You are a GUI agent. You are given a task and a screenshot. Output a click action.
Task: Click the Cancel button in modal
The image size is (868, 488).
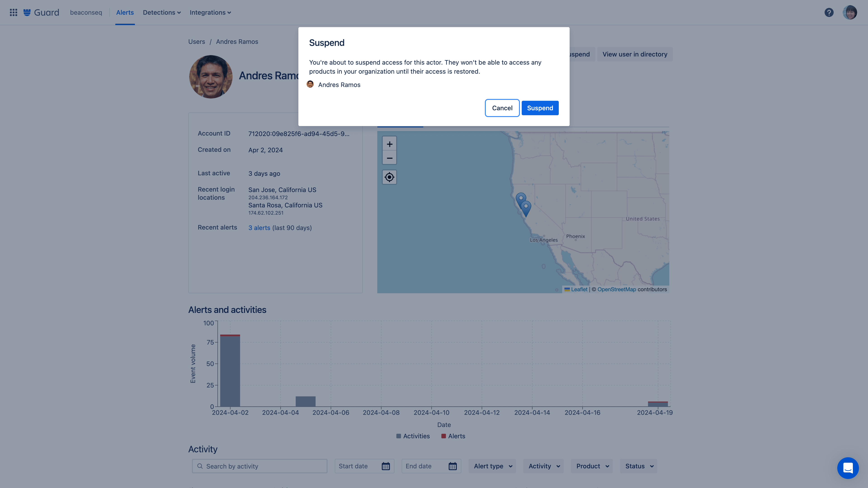(502, 108)
